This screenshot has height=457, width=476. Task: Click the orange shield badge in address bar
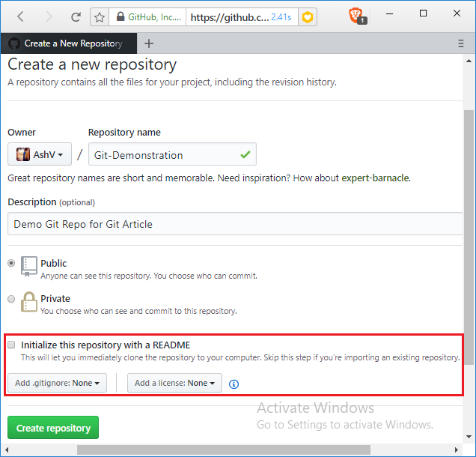pyautogui.click(x=308, y=17)
